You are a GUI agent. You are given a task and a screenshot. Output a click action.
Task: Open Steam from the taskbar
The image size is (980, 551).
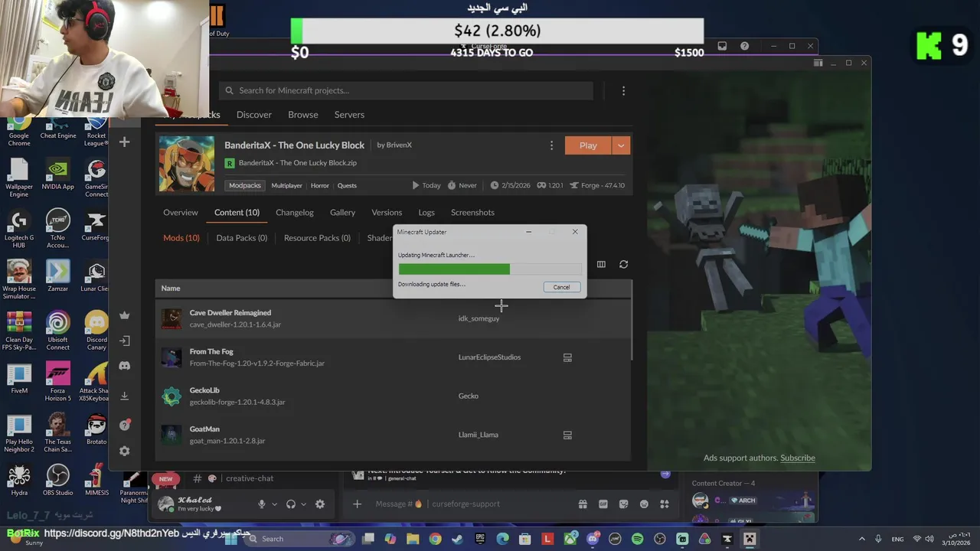(457, 540)
